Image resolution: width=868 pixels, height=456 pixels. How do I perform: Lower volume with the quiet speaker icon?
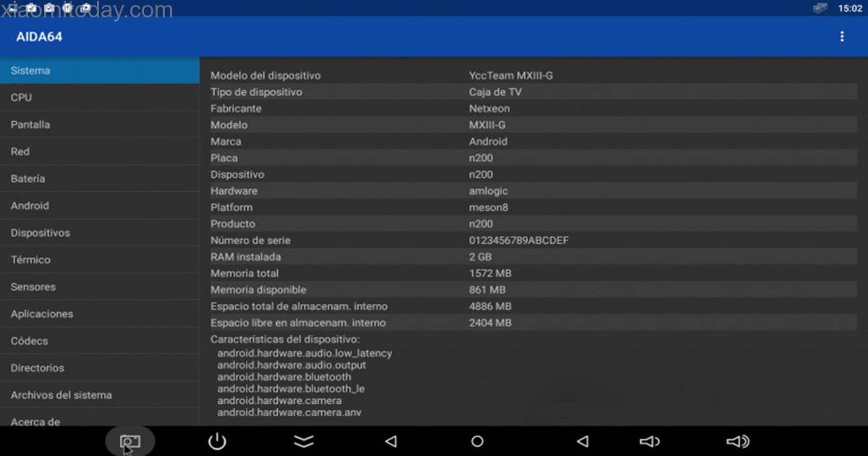coord(650,440)
